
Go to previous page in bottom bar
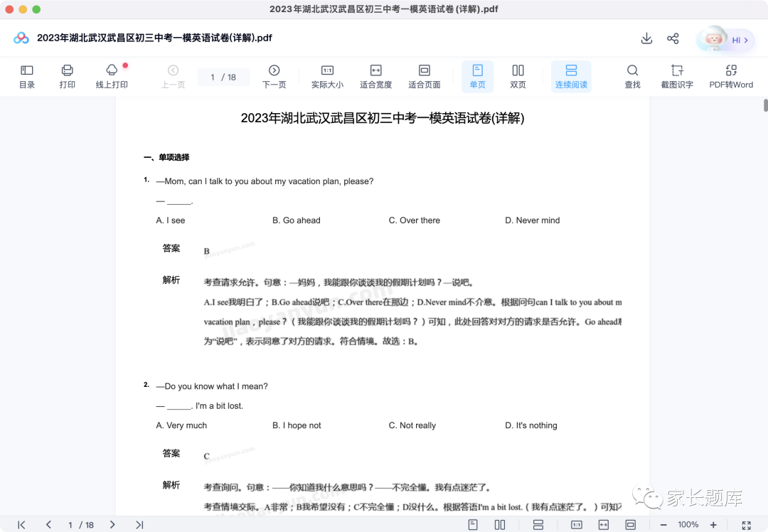point(48,525)
